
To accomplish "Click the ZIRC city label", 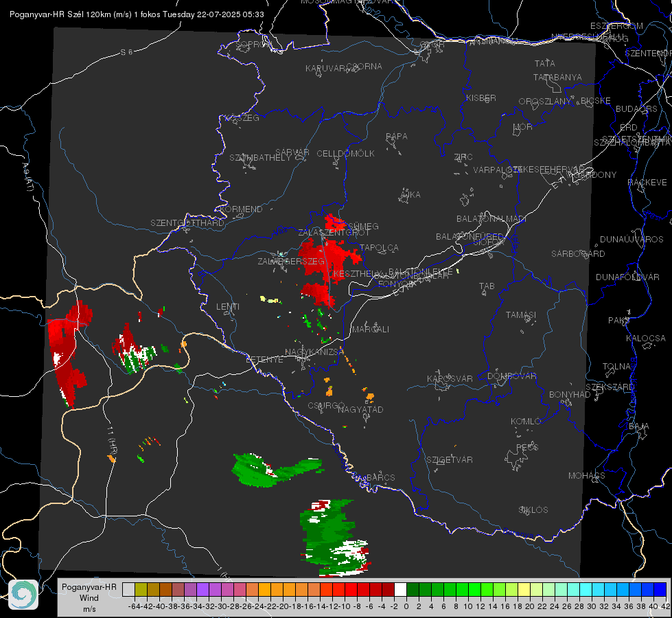I will (x=463, y=157).
